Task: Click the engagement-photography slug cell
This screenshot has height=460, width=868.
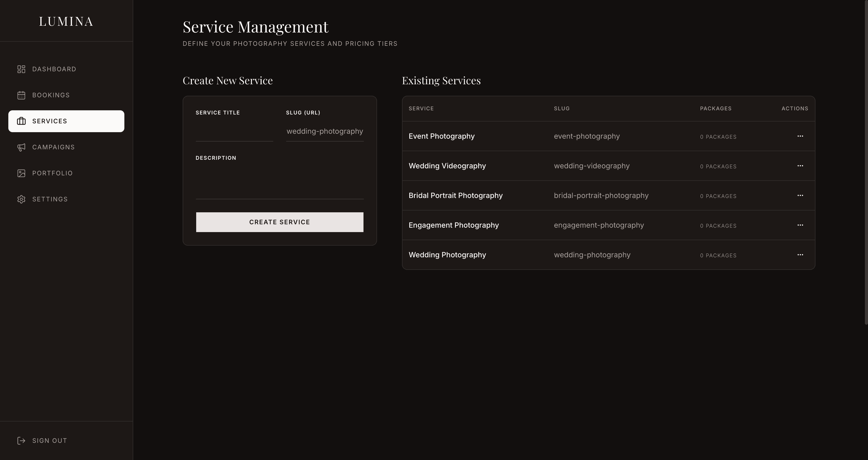Action: tap(599, 225)
